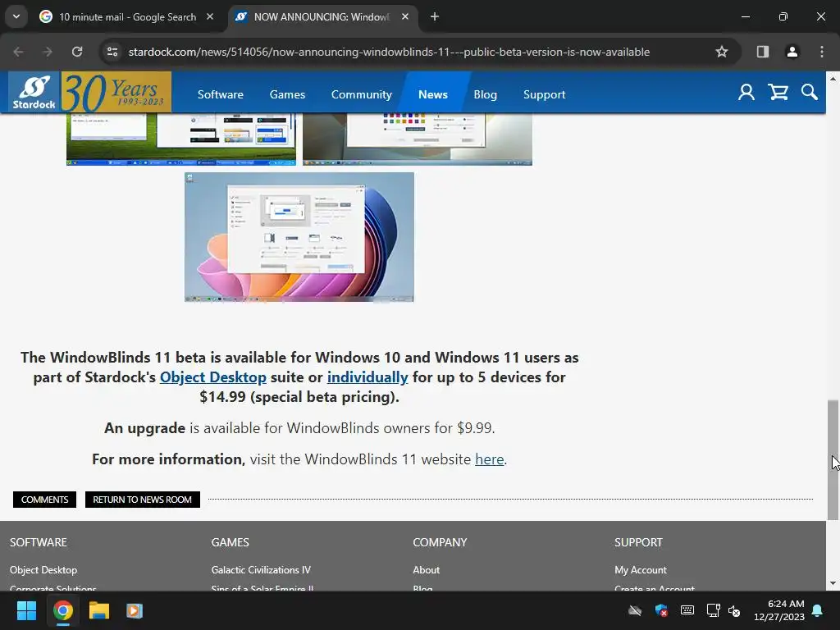Click the forward navigation arrow
This screenshot has height=630, width=840.
(48, 52)
